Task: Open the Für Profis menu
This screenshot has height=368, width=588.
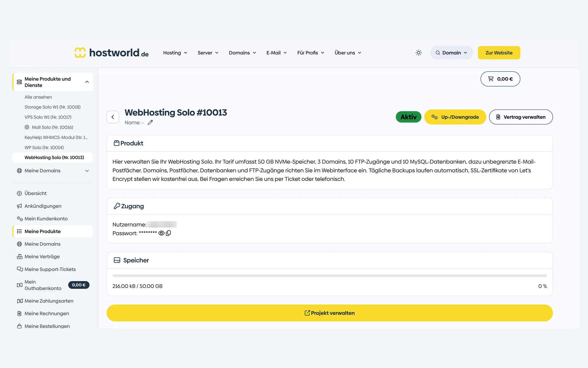Action: pos(311,53)
